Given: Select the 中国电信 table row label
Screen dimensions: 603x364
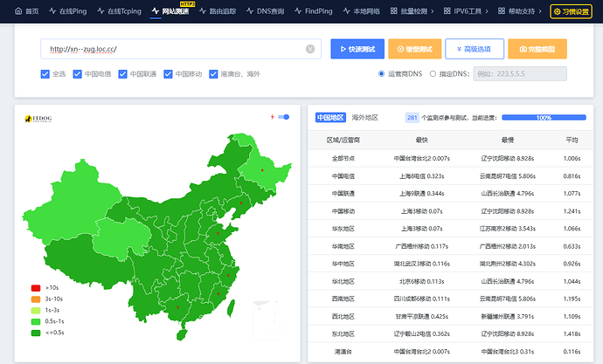Looking at the screenshot, I should tap(343, 176).
